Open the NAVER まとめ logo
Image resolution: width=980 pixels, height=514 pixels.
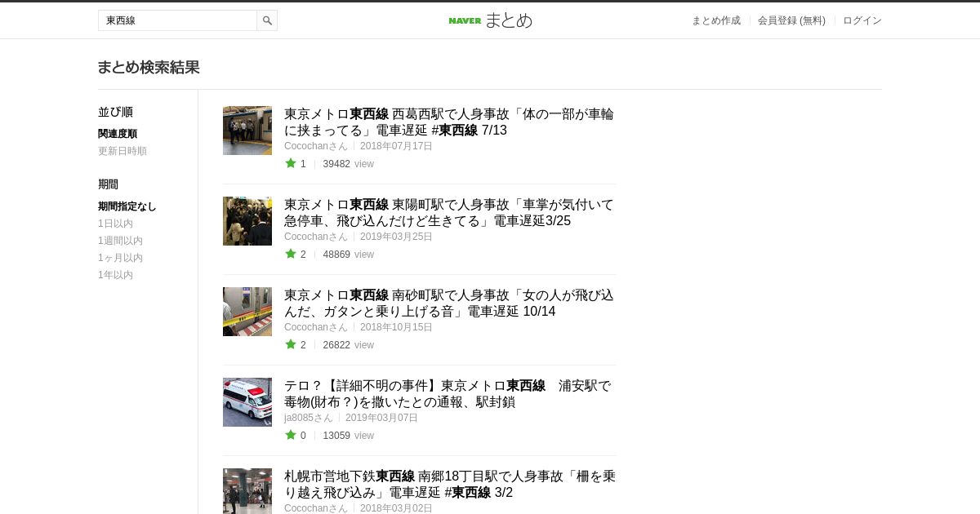[x=490, y=20]
